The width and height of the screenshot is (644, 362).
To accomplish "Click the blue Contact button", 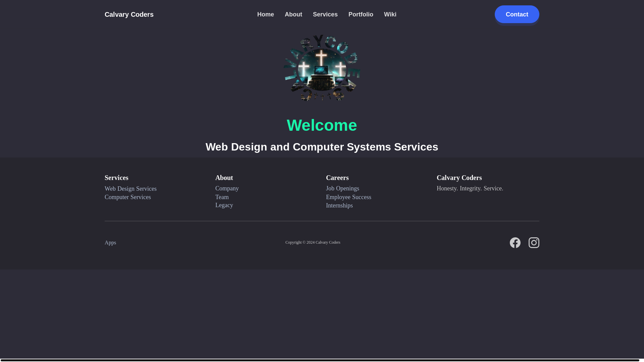I will (517, 14).
